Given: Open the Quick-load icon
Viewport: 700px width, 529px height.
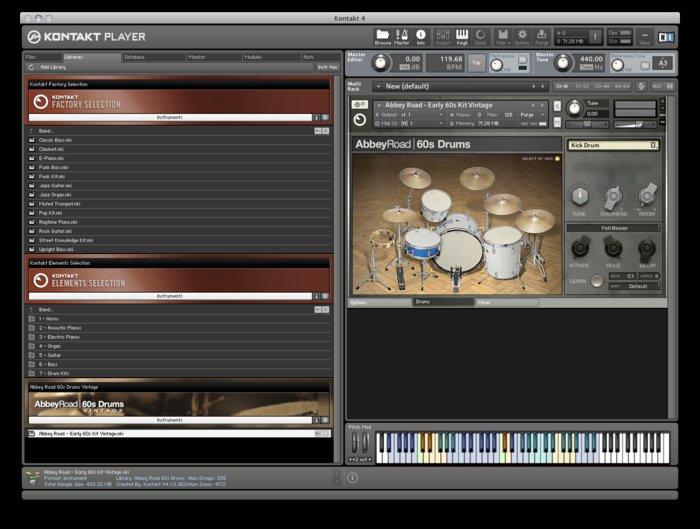Looking at the screenshot, I should pos(480,37).
